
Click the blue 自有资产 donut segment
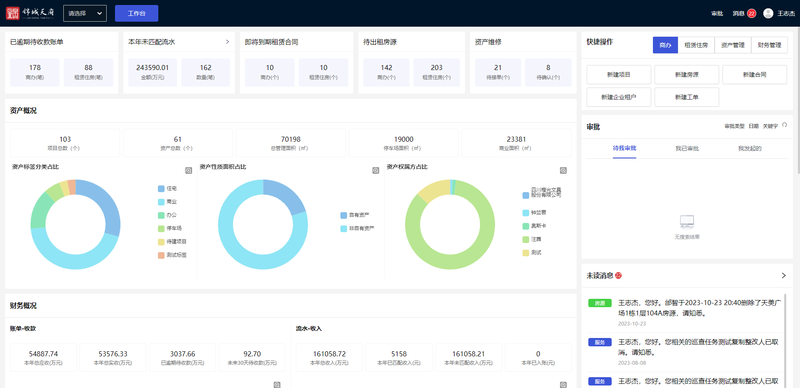(x=289, y=196)
